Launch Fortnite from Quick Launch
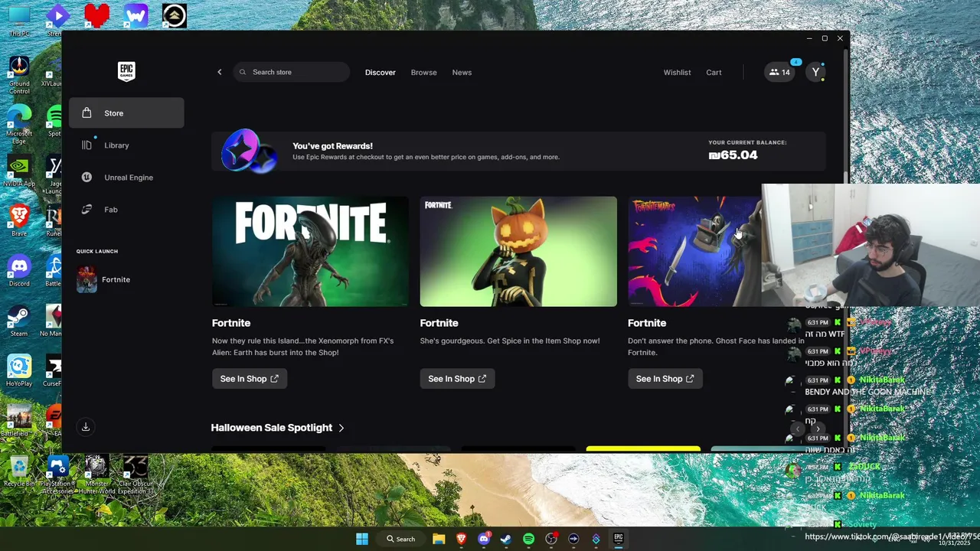Screen dimensions: 980x551 pos(126,279)
